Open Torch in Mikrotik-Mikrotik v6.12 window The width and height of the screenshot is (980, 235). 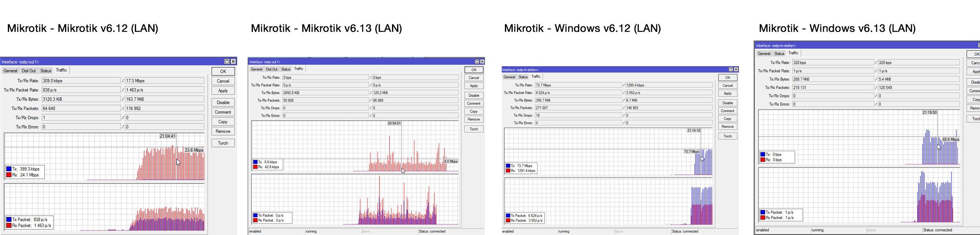click(223, 143)
